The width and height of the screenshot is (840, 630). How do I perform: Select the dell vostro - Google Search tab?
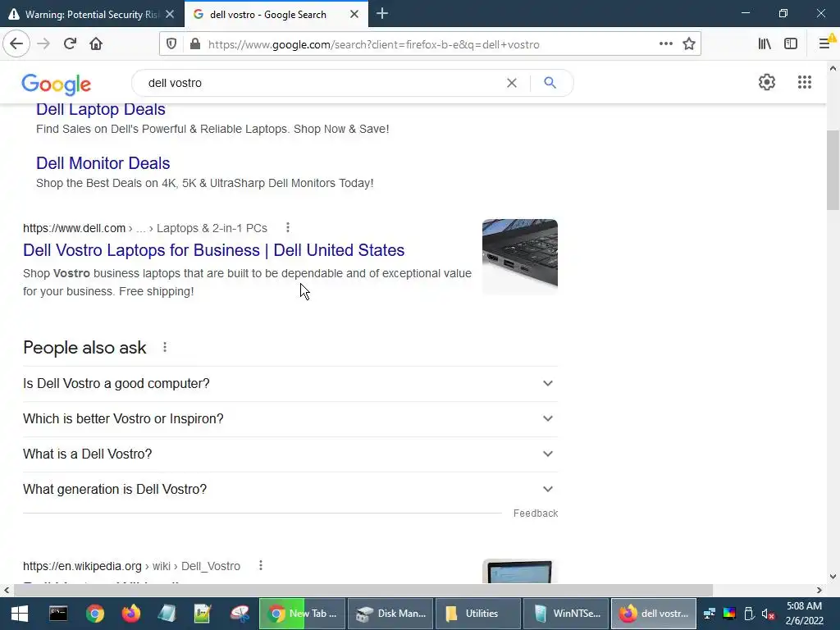268,15
